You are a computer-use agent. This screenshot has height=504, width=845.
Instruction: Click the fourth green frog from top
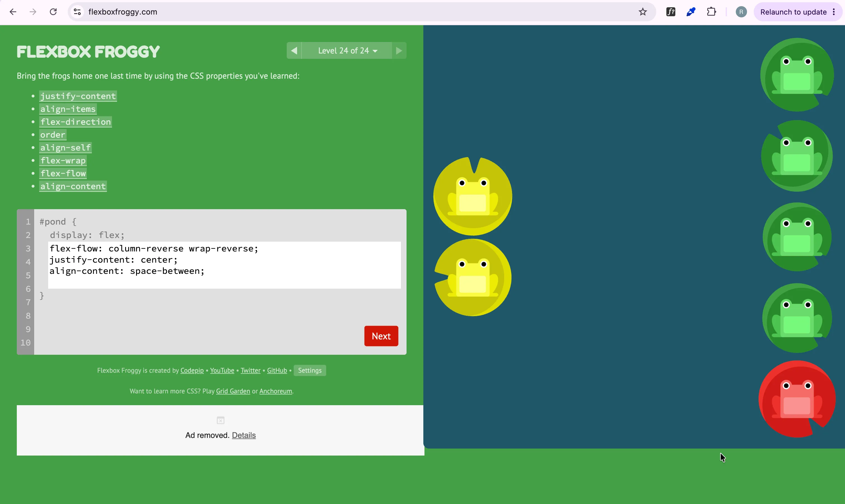point(797,318)
